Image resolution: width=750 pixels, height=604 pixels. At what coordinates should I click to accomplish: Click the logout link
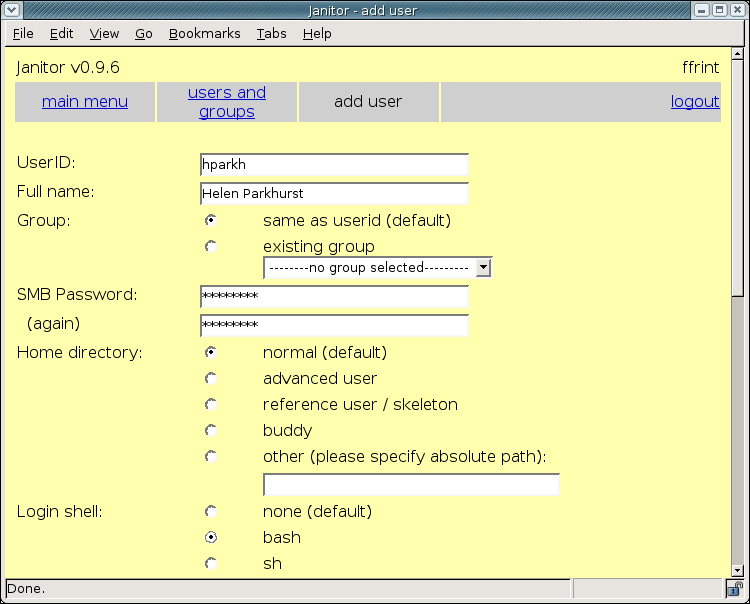[x=695, y=101]
